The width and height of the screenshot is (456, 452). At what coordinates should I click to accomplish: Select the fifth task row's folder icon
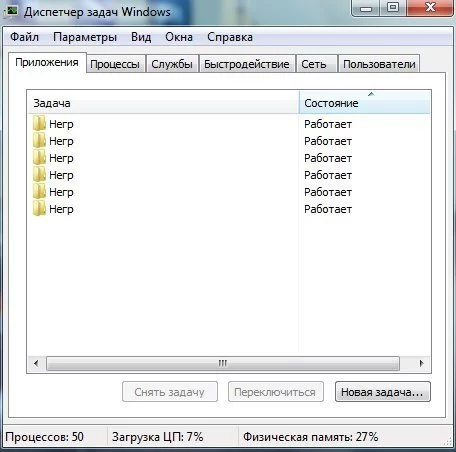39,192
